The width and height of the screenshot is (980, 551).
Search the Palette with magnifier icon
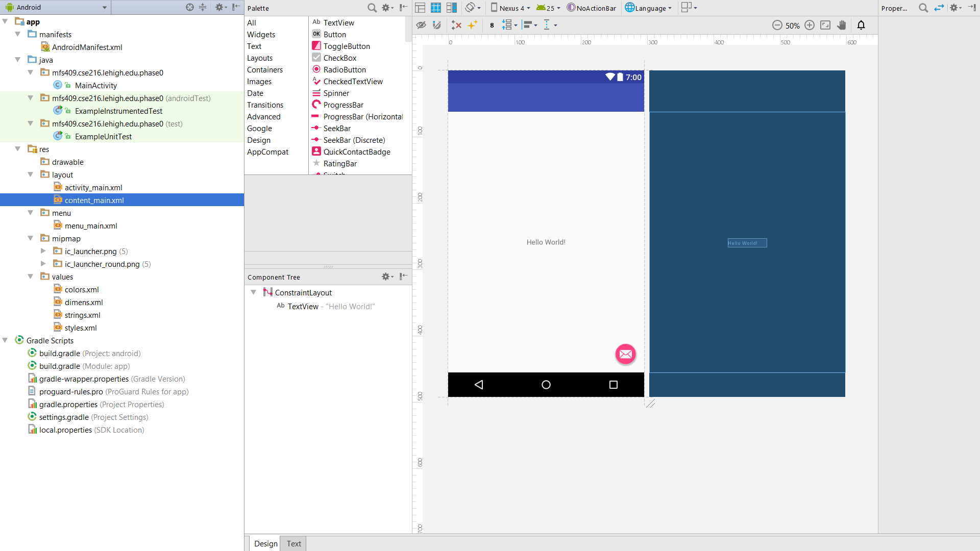coord(372,8)
